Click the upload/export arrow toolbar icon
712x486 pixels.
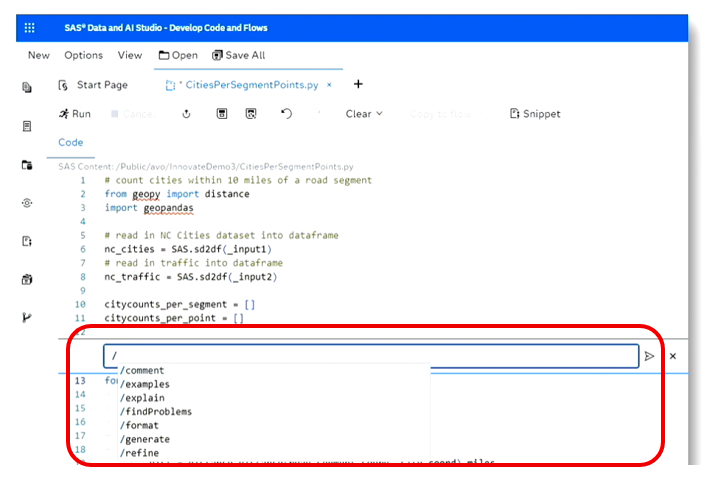click(186, 114)
